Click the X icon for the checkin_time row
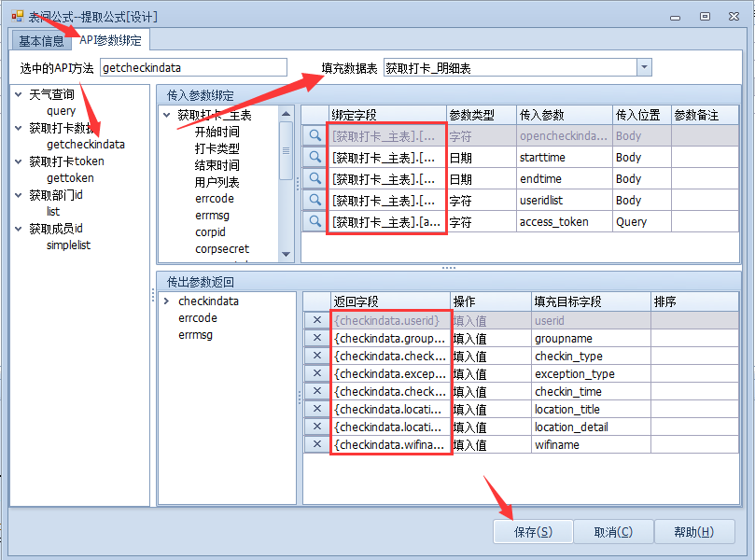The width and height of the screenshot is (755, 560). click(317, 392)
